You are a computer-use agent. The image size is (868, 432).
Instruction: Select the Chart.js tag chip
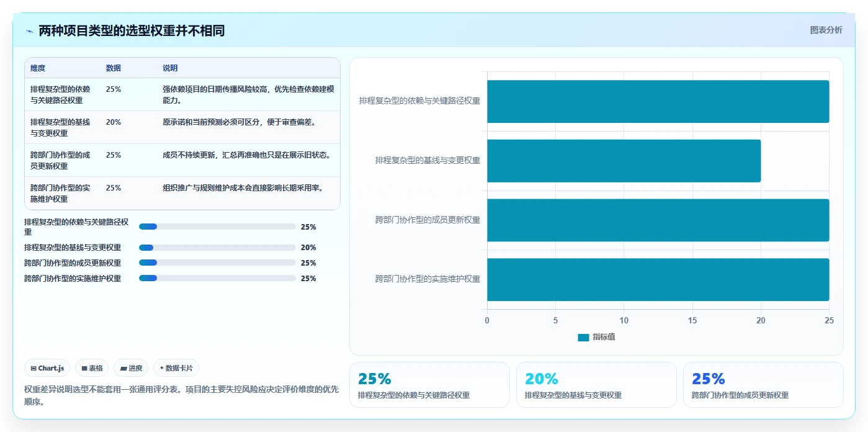(48, 368)
